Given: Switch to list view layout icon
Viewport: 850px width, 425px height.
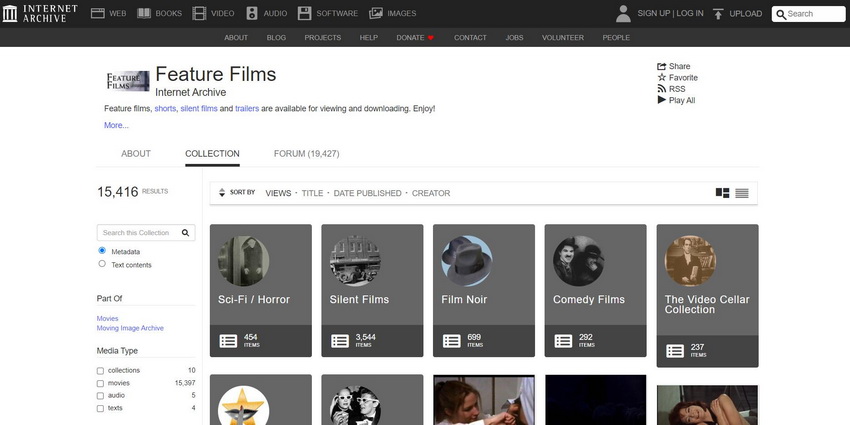Looking at the screenshot, I should point(741,193).
